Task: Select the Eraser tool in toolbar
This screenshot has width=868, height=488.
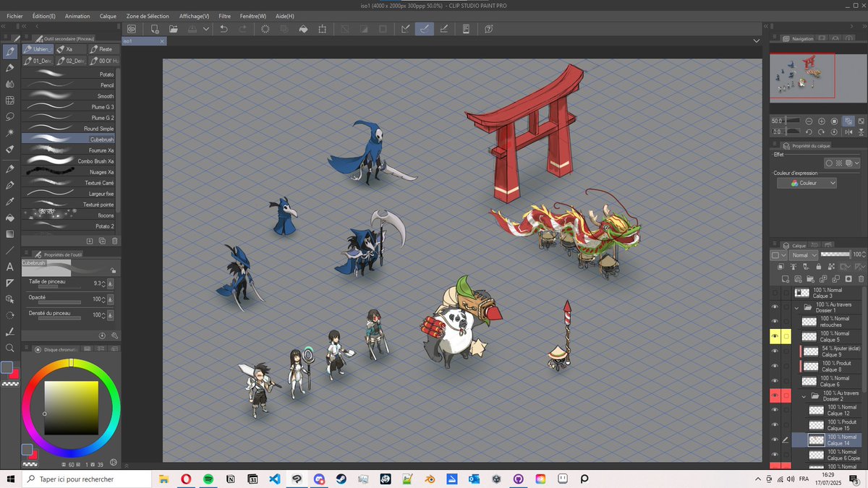Action: tap(10, 149)
